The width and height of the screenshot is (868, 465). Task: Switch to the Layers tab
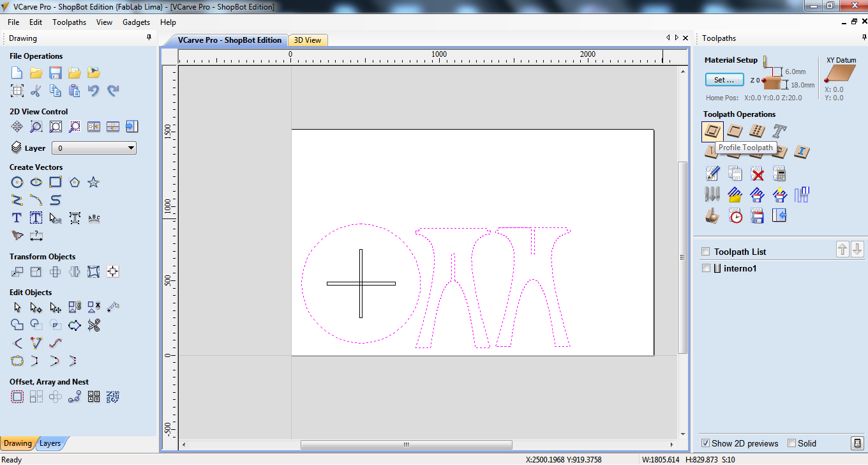pos(50,443)
